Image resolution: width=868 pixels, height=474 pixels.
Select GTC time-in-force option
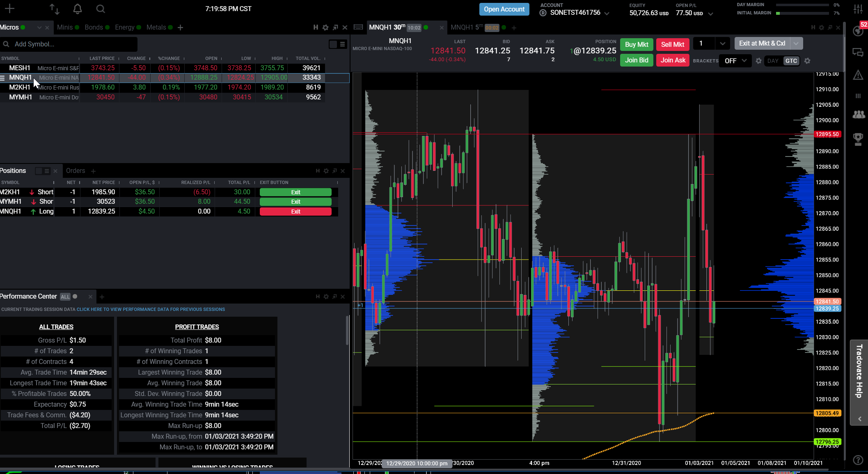click(x=791, y=61)
